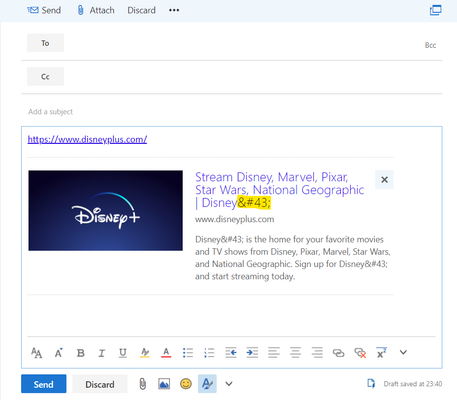
Task: Insert pictures inline with the image icon
Action: click(x=164, y=384)
